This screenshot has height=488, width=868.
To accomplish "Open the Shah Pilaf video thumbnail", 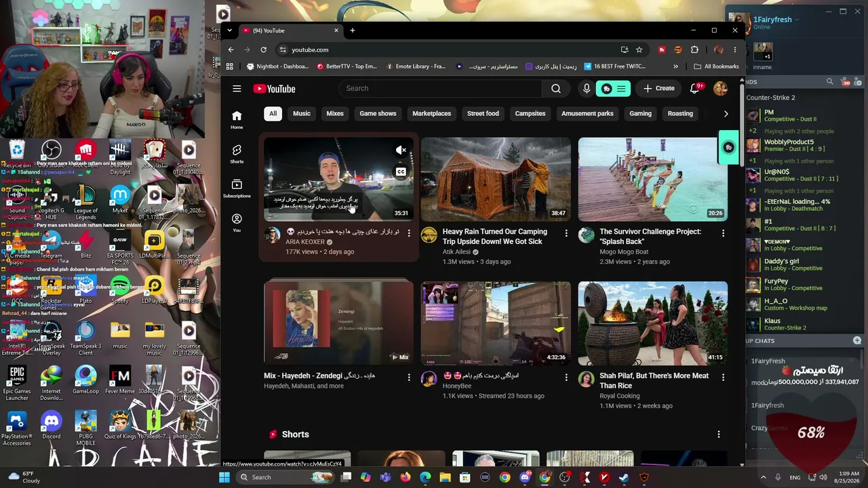I will point(652,323).
